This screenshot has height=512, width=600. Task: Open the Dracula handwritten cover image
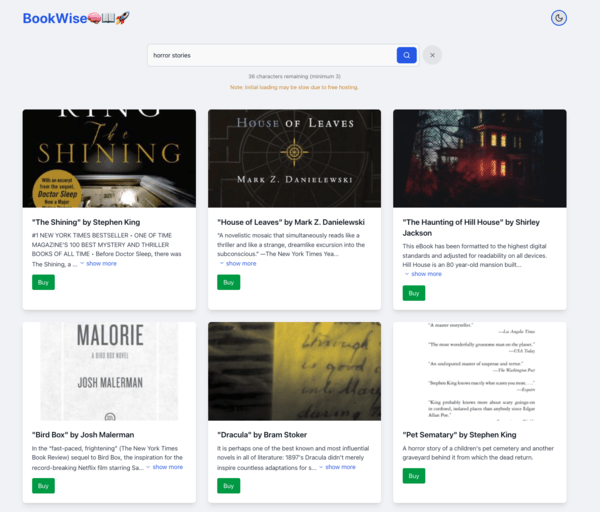coord(294,371)
